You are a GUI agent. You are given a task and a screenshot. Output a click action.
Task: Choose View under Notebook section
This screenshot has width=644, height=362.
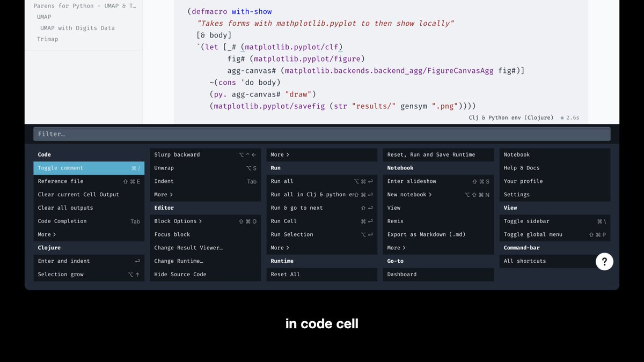tap(438, 208)
